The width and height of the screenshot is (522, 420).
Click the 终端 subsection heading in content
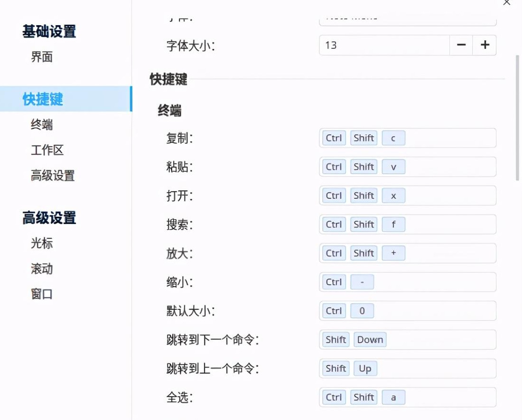[x=169, y=110]
